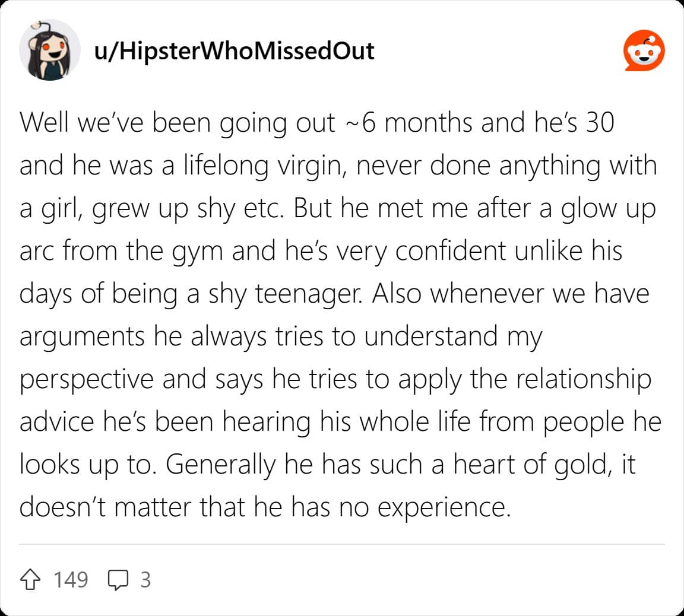Click the word "Generally" in the post
The image size is (684, 616).
(x=221, y=465)
